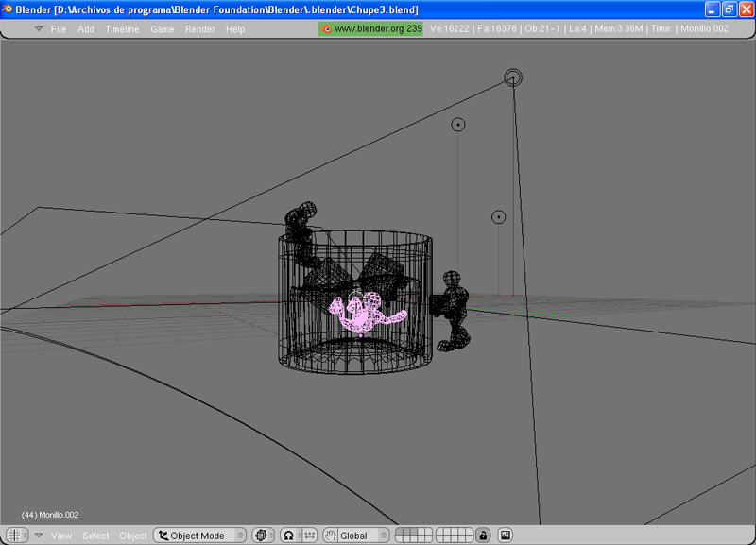Image resolution: width=756 pixels, height=545 pixels.
Task: Open the Add menu
Action: click(86, 29)
